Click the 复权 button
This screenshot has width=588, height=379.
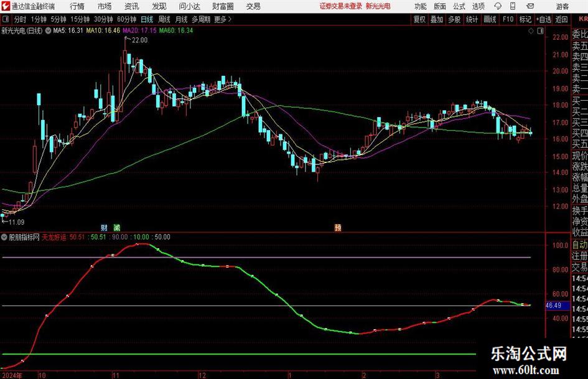click(419, 19)
